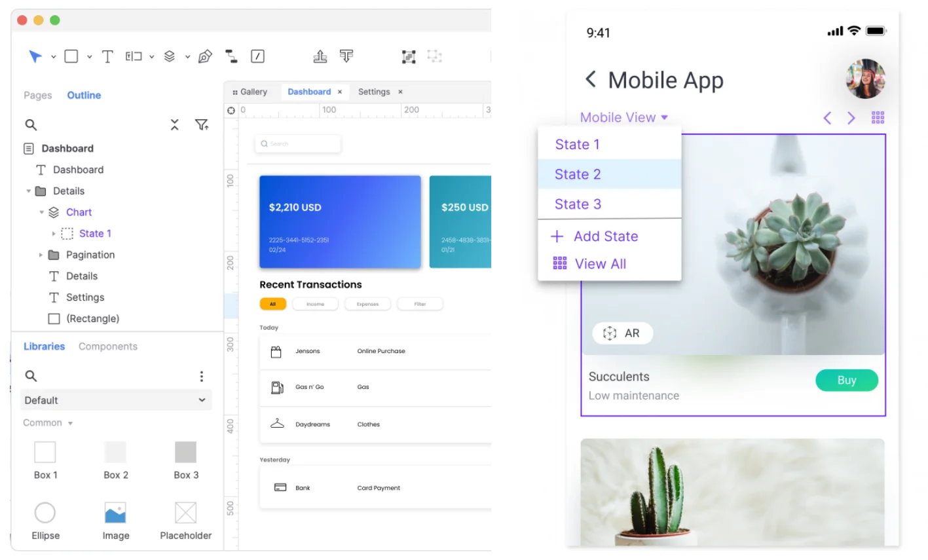Expand the Pagination folder
Image resolution: width=928 pixels, height=560 pixels.
(x=41, y=255)
